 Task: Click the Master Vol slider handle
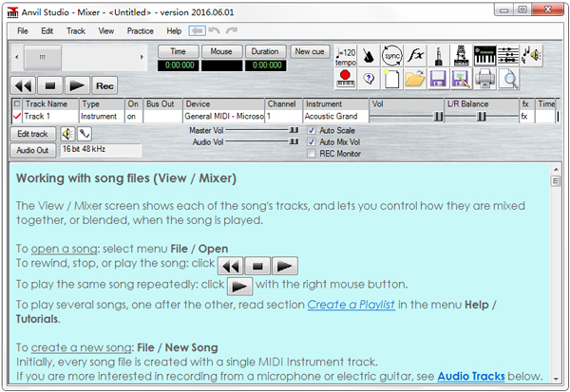[x=294, y=130]
